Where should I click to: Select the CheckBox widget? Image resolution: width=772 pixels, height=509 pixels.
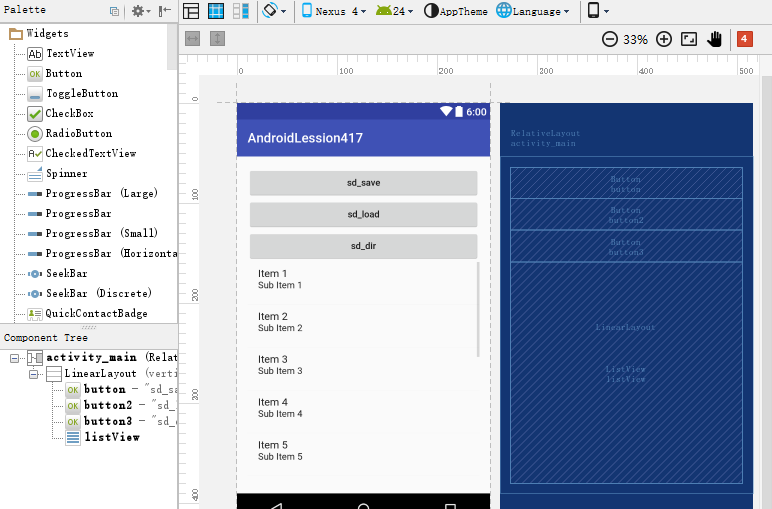click(60, 113)
